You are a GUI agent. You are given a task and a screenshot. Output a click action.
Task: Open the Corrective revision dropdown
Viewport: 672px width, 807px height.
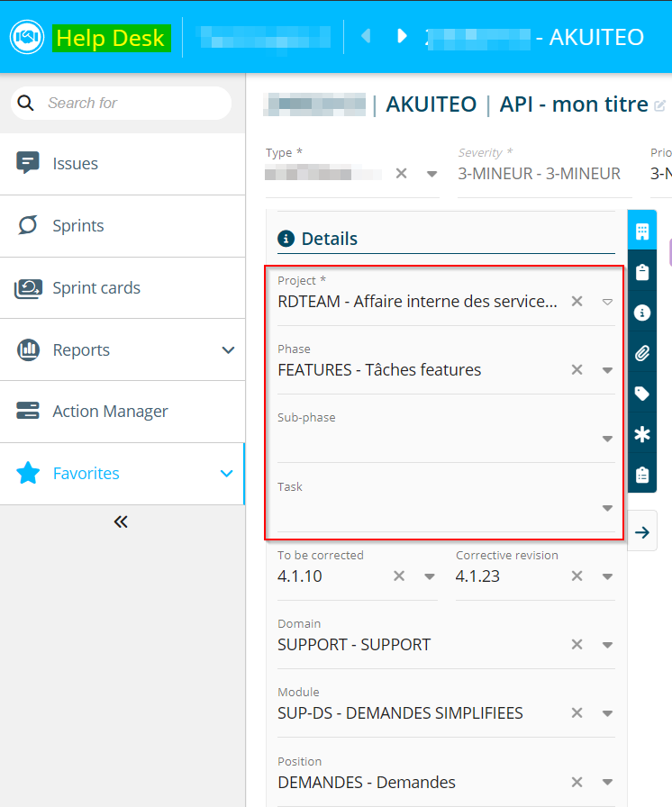[x=607, y=576]
